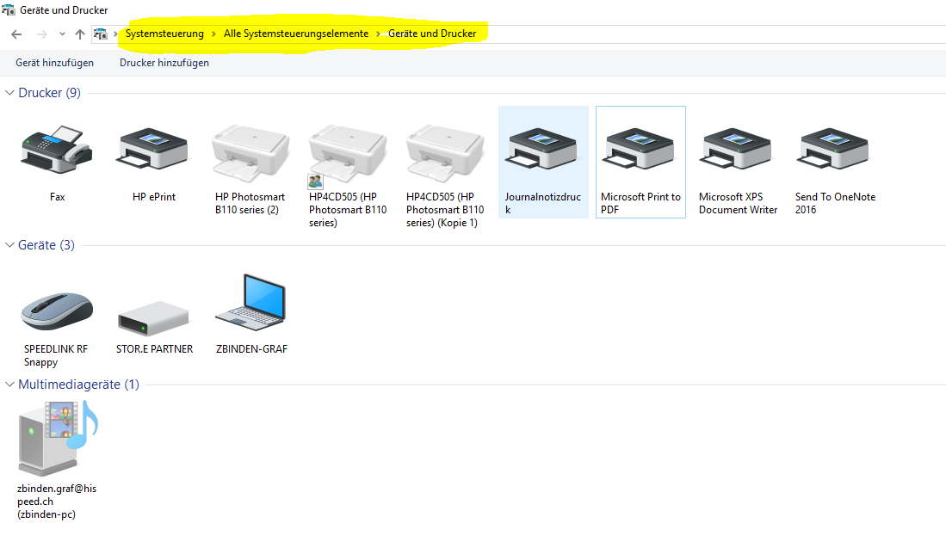This screenshot has width=946, height=560.
Task: Click the HP ePrint label text
Action: point(154,197)
